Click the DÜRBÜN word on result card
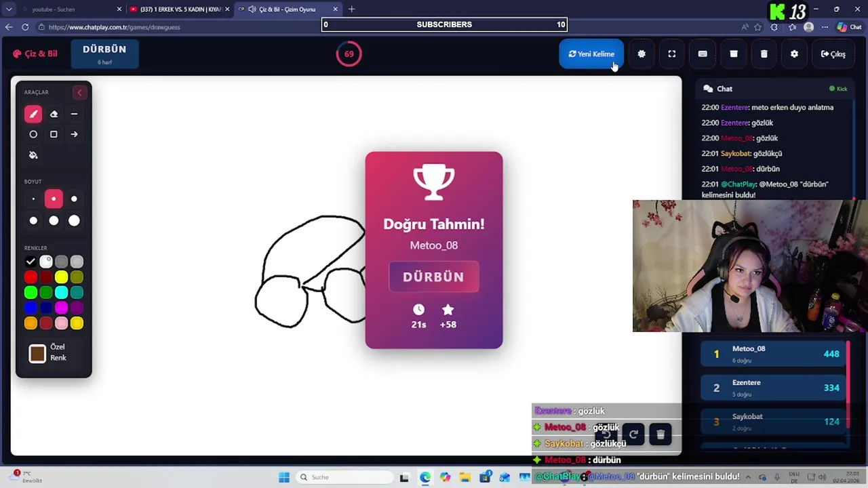The height and width of the screenshot is (488, 868). (434, 277)
